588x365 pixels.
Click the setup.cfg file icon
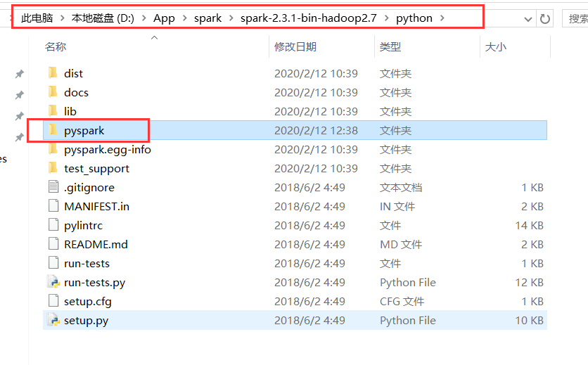53,301
